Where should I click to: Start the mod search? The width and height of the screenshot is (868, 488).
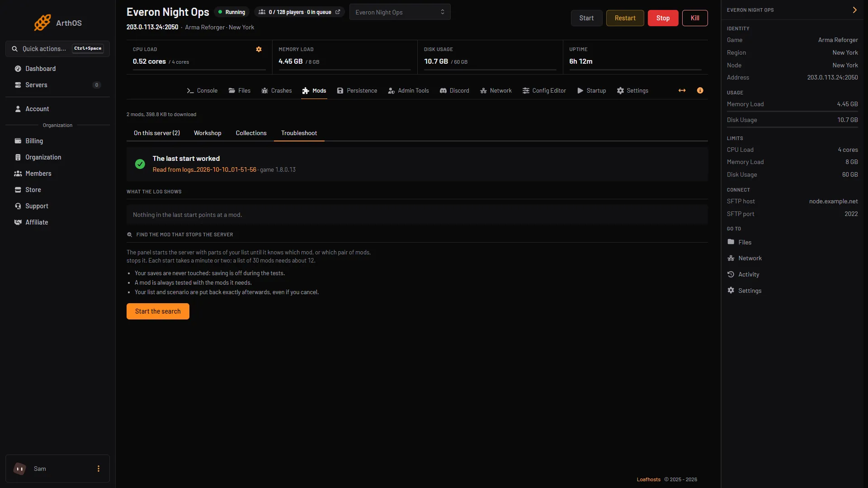(x=158, y=311)
